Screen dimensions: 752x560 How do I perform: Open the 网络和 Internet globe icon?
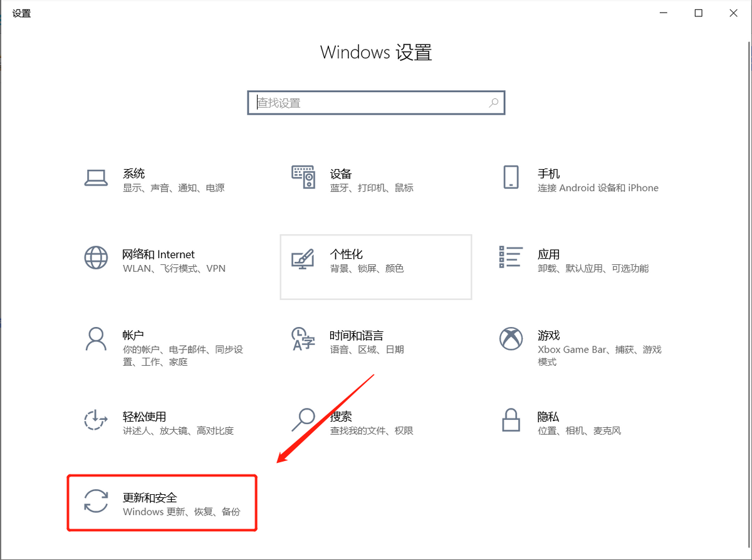click(96, 257)
